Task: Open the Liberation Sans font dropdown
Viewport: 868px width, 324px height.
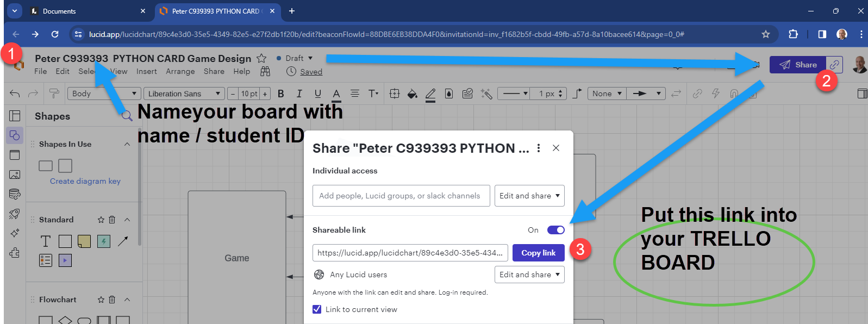Action: point(184,94)
